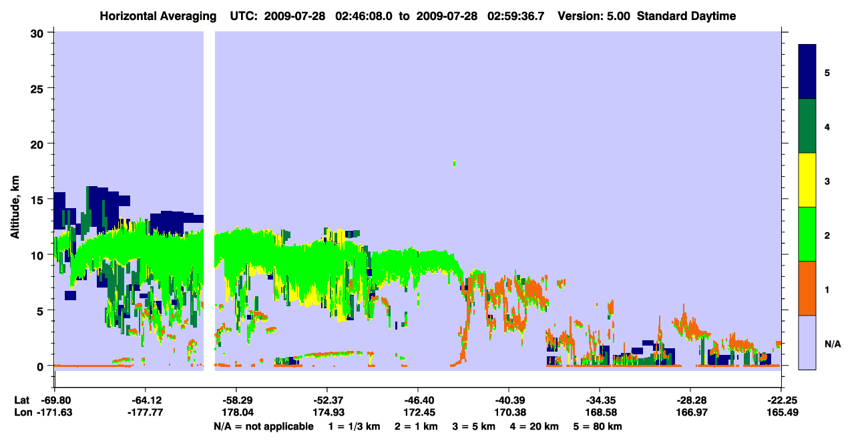This screenshot has height=445, width=868.
Task: Click the bright green colorbar segment labeled 2
Action: [807, 234]
